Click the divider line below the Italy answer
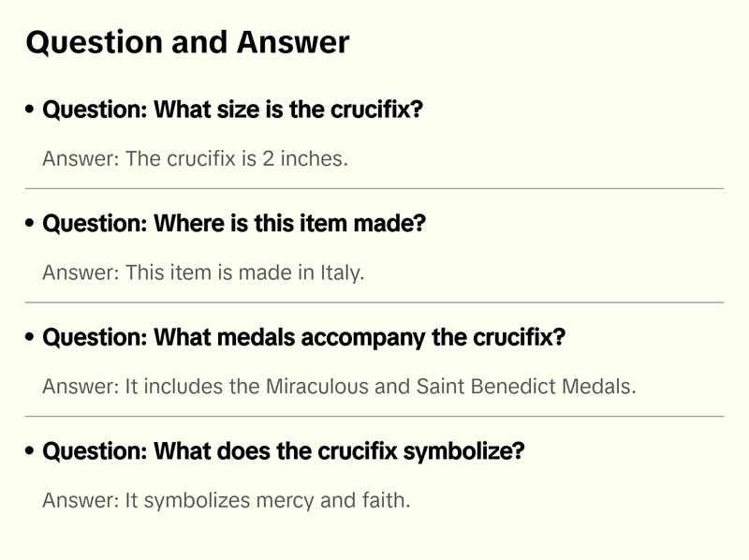 point(374,302)
